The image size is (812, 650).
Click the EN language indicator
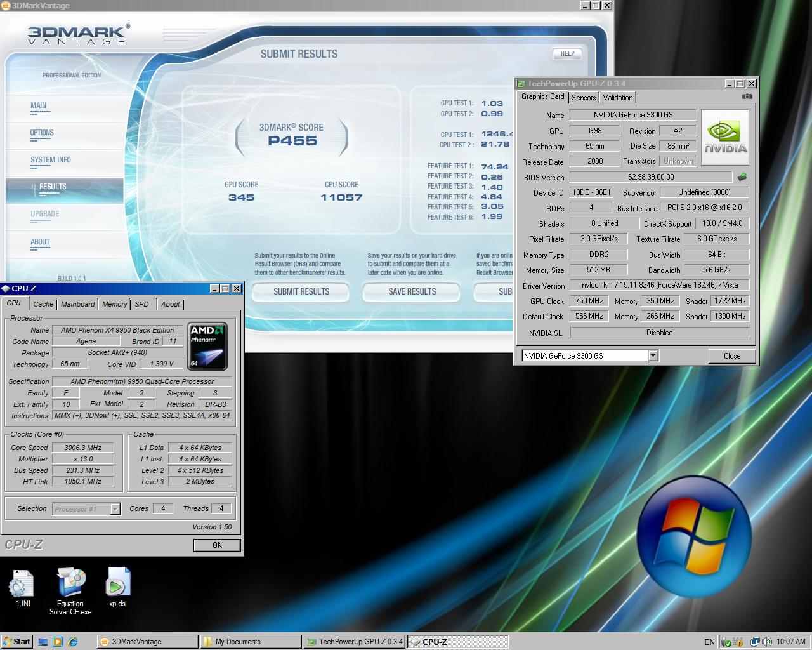(709, 642)
